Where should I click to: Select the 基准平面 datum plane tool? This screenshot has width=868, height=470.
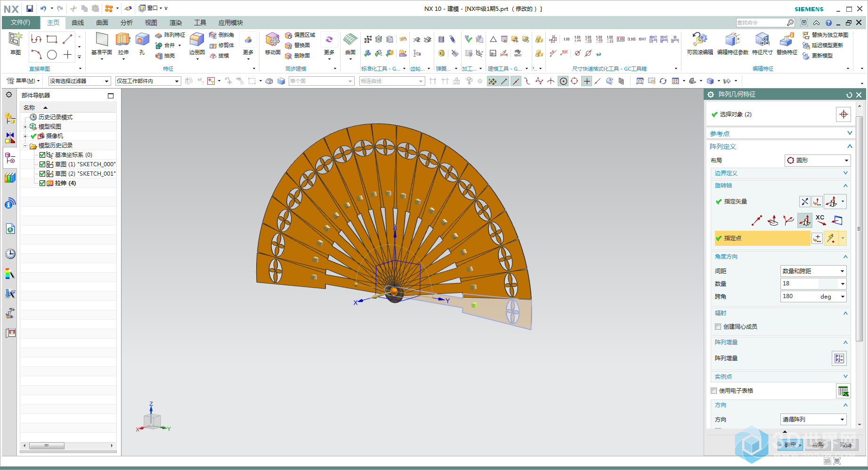click(x=102, y=43)
